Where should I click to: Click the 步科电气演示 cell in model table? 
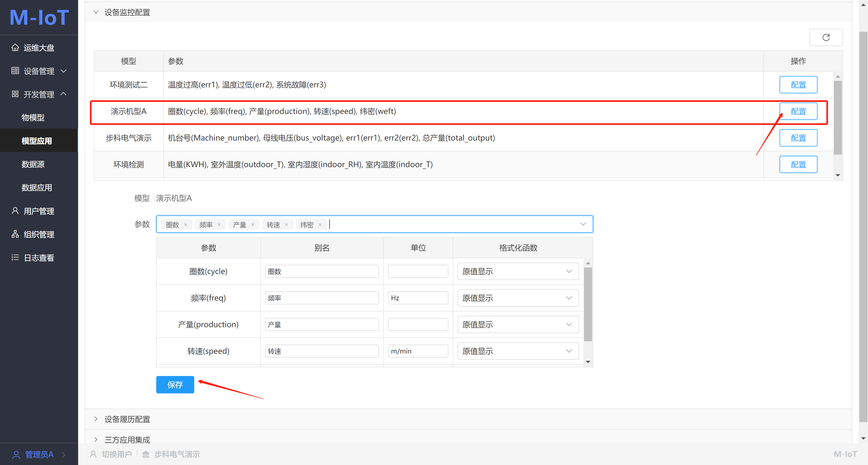click(x=129, y=138)
